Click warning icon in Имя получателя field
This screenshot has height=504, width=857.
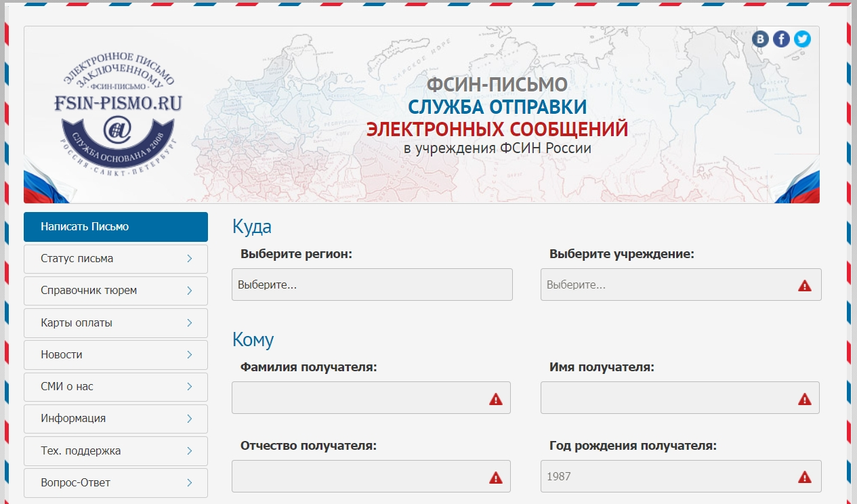tap(805, 399)
